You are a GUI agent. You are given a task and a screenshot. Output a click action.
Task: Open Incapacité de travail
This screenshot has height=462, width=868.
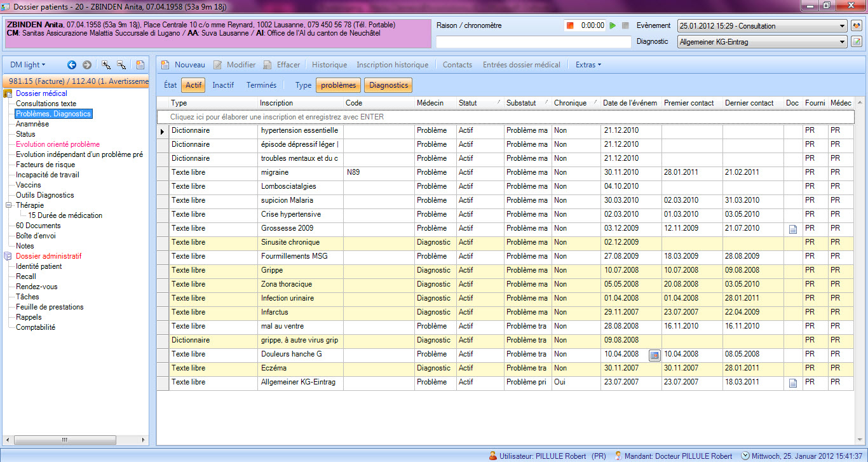[48, 175]
